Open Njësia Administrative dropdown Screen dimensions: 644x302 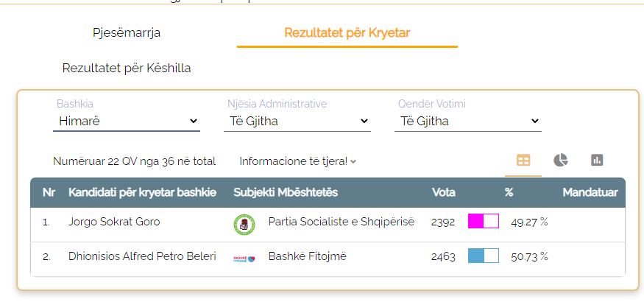pos(297,122)
